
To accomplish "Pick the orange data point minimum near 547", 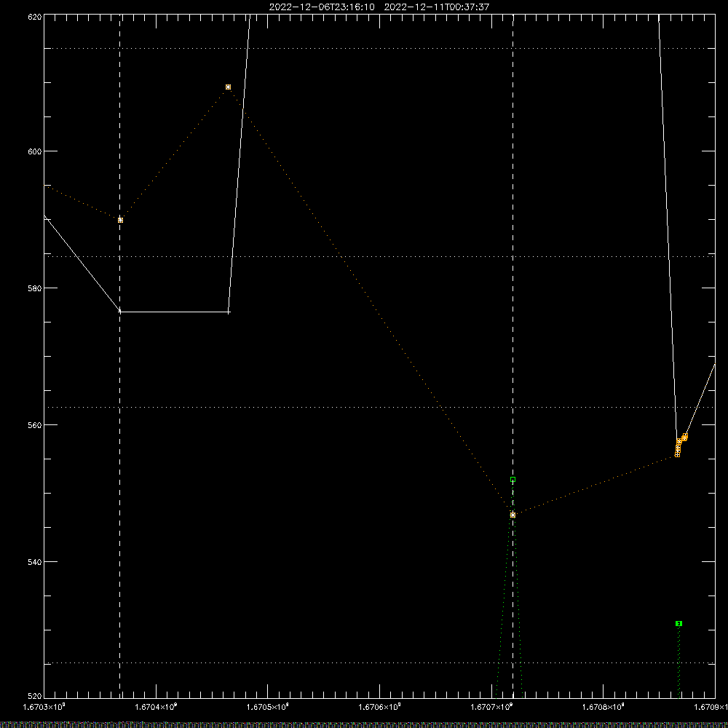I will (x=513, y=515).
